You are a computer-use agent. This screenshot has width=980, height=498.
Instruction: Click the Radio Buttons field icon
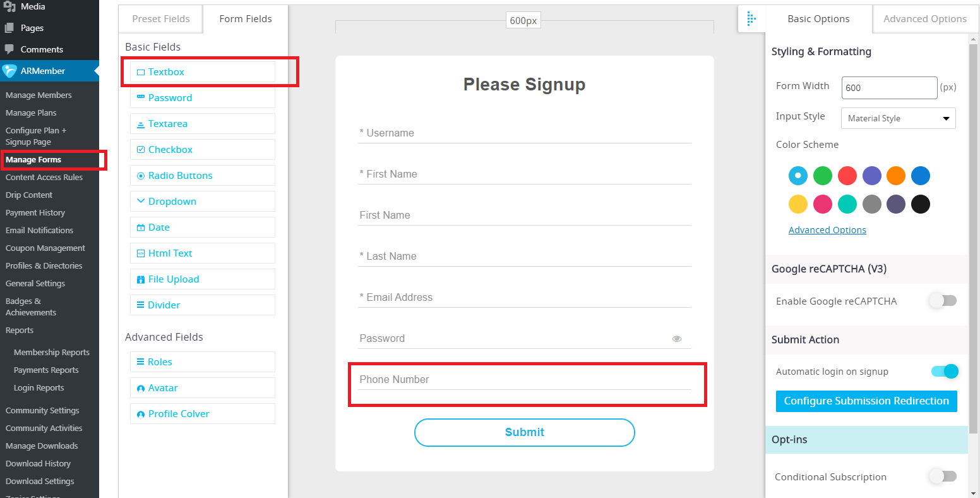141,176
